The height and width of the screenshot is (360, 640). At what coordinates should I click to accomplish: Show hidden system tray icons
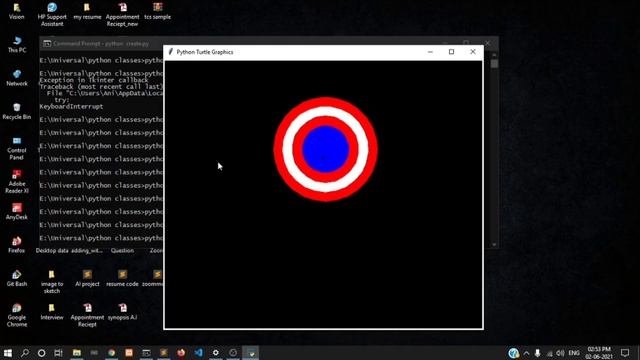tap(526, 353)
